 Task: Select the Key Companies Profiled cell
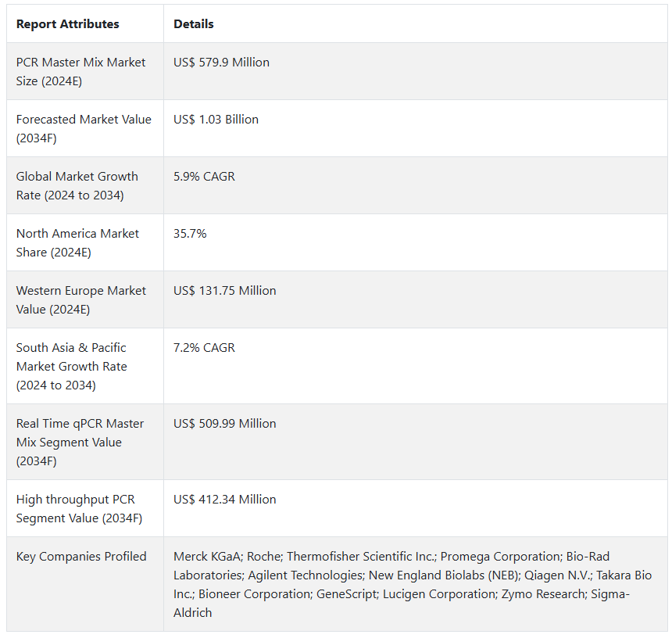point(81,557)
